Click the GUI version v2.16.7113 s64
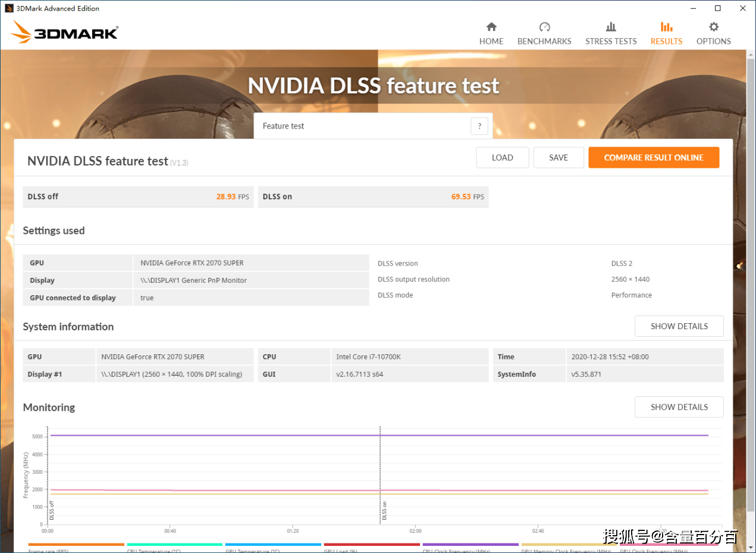The image size is (756, 553). pos(360,374)
